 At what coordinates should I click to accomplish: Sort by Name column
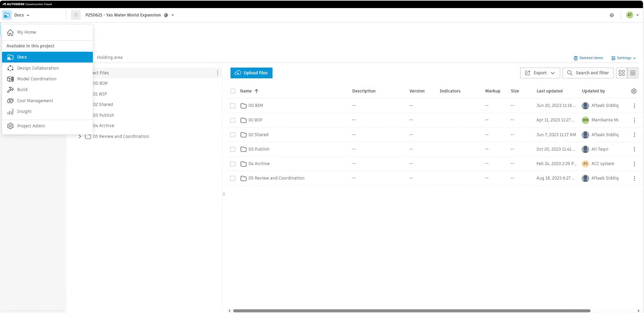point(249,91)
